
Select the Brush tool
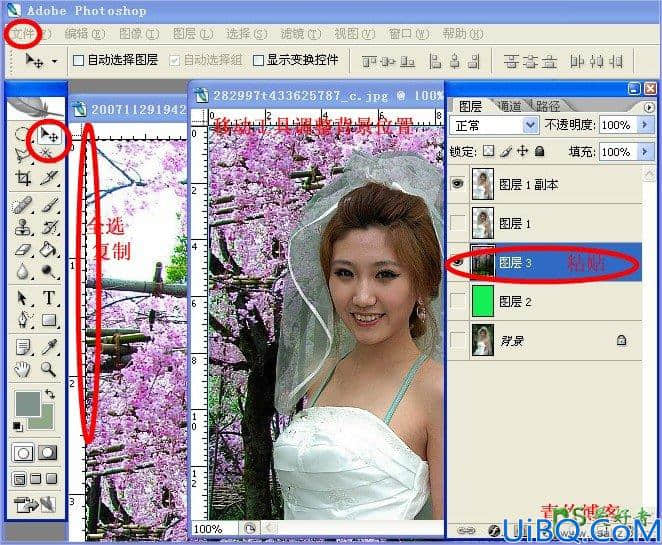49,204
